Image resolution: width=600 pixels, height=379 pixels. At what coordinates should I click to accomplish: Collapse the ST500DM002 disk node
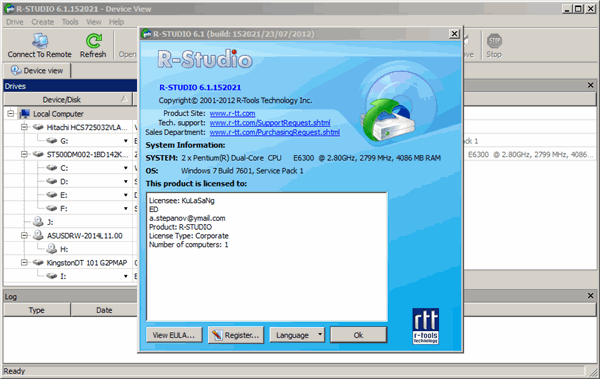coord(24,154)
